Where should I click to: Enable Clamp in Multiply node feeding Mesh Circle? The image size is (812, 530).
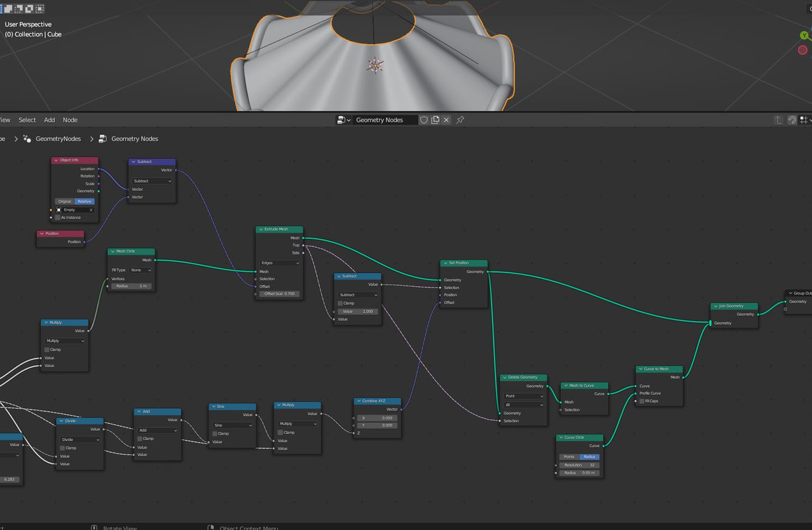pos(47,349)
